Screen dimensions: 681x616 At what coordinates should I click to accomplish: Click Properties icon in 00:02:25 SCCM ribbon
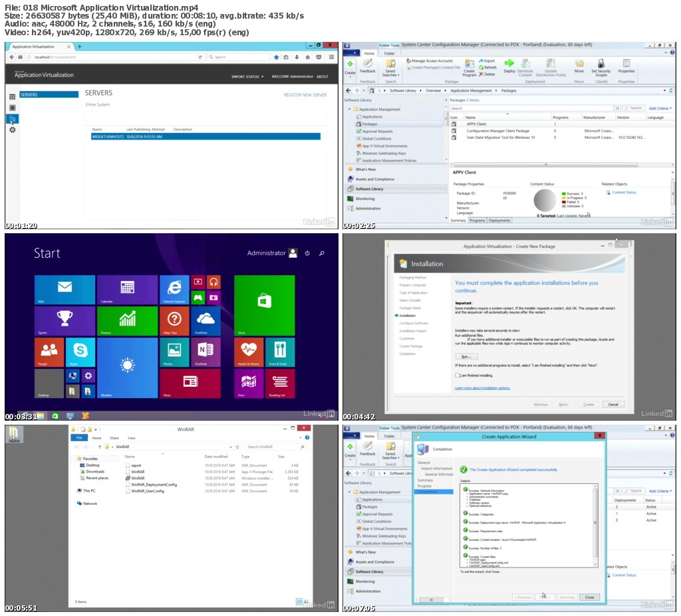626,66
